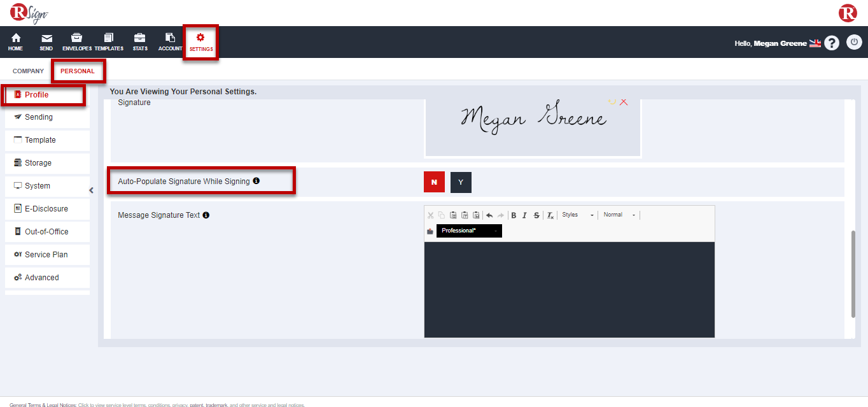Select System in the sidebar
Image resolution: width=868 pixels, height=407 pixels.
[x=47, y=186]
